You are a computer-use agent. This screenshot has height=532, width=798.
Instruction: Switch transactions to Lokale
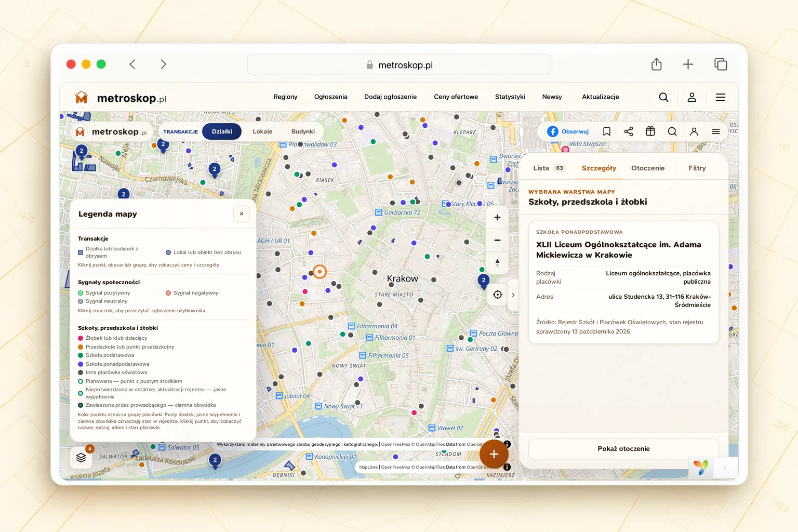[x=262, y=131]
